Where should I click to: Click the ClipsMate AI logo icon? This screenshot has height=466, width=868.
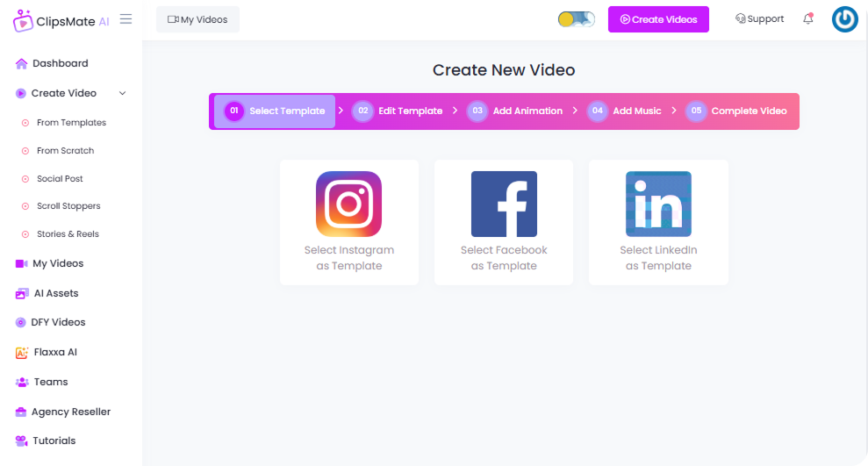tap(24, 20)
